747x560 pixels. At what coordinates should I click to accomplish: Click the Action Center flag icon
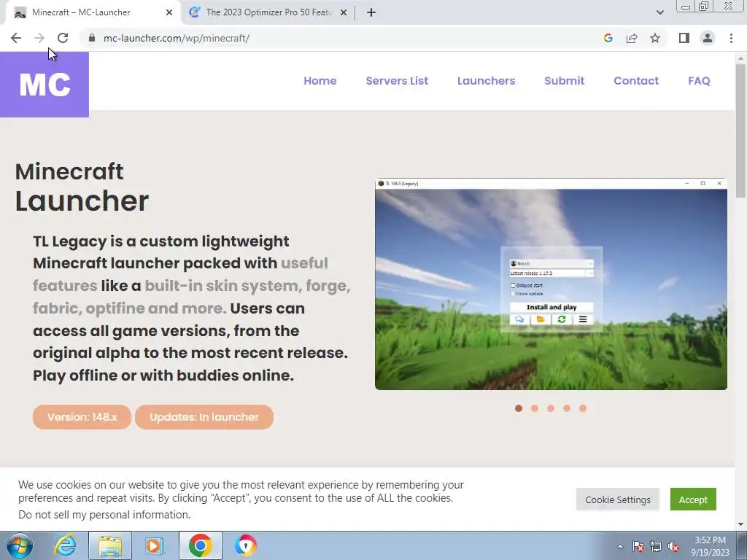(638, 546)
